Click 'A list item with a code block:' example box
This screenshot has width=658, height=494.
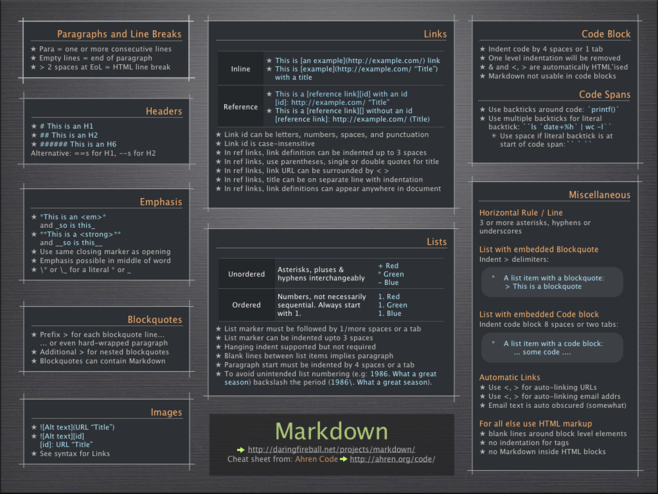pyautogui.click(x=552, y=348)
